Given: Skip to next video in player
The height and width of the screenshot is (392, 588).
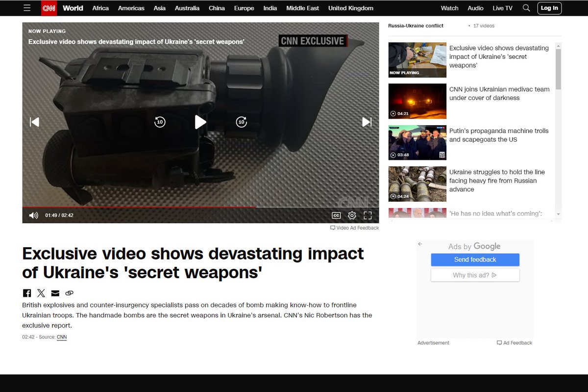Looking at the screenshot, I should [367, 122].
